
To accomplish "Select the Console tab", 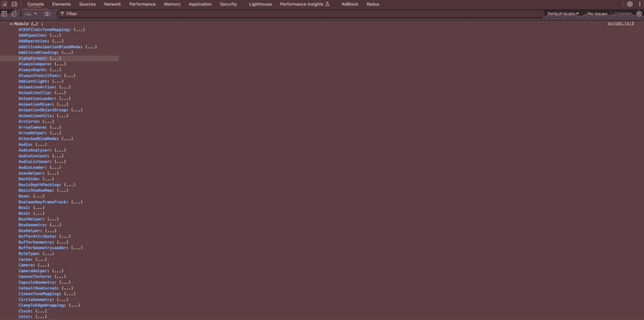I will 35,4.
